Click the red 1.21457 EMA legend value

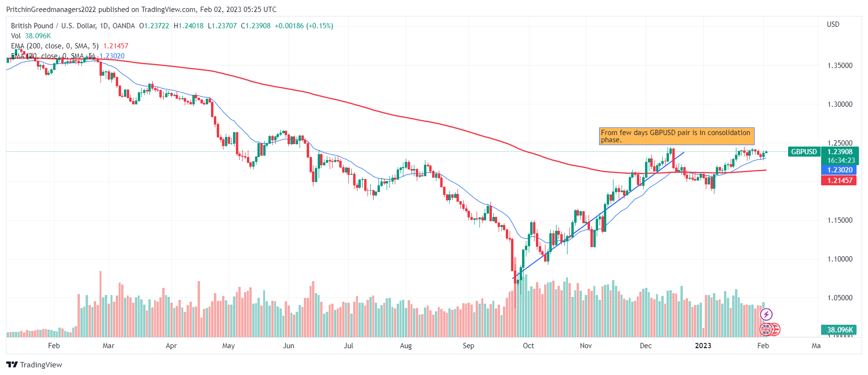116,46
